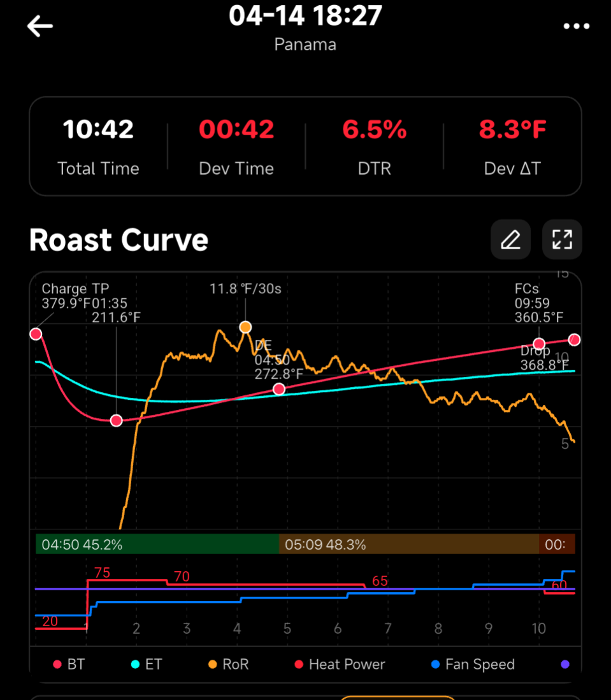
Task: Toggle Heat Power legend series
Action: 340,664
